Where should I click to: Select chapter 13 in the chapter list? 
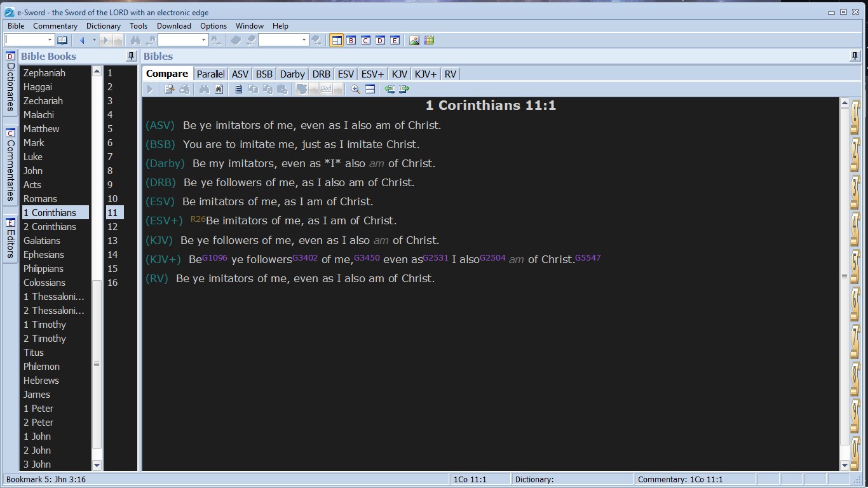pyautogui.click(x=112, y=241)
